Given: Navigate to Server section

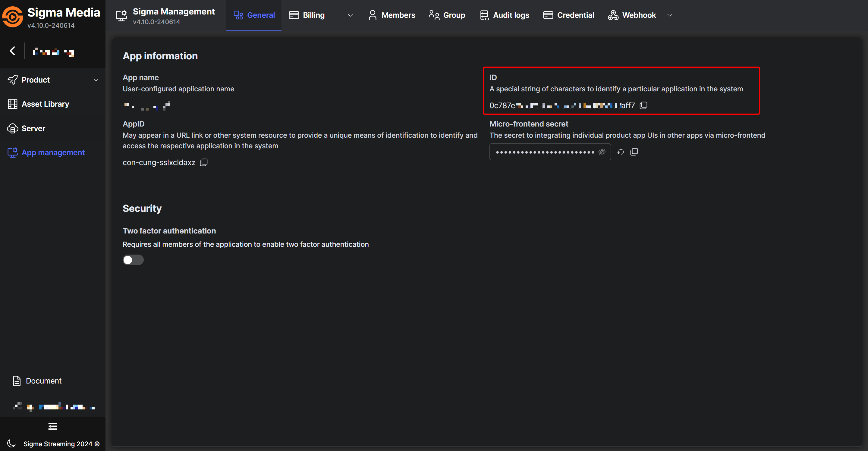Looking at the screenshot, I should click(x=33, y=128).
